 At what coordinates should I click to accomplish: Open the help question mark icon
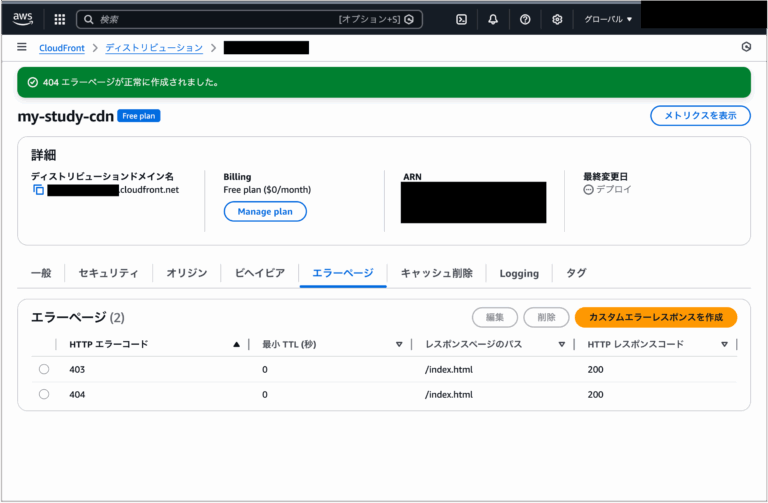click(525, 19)
